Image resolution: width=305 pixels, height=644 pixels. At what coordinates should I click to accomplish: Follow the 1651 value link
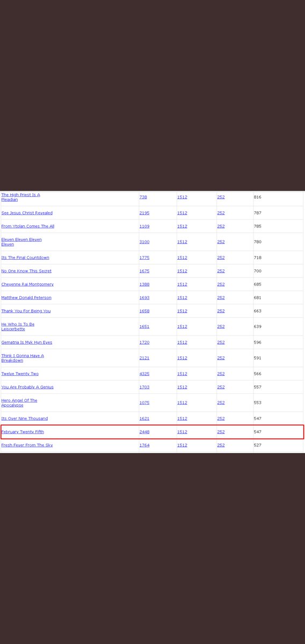[144, 327]
